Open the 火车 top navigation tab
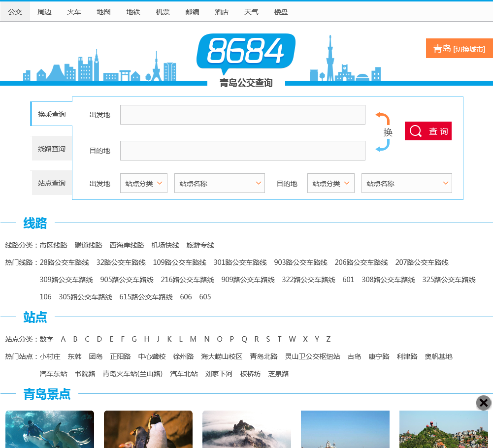Image resolution: width=493 pixels, height=448 pixels. pyautogui.click(x=74, y=12)
